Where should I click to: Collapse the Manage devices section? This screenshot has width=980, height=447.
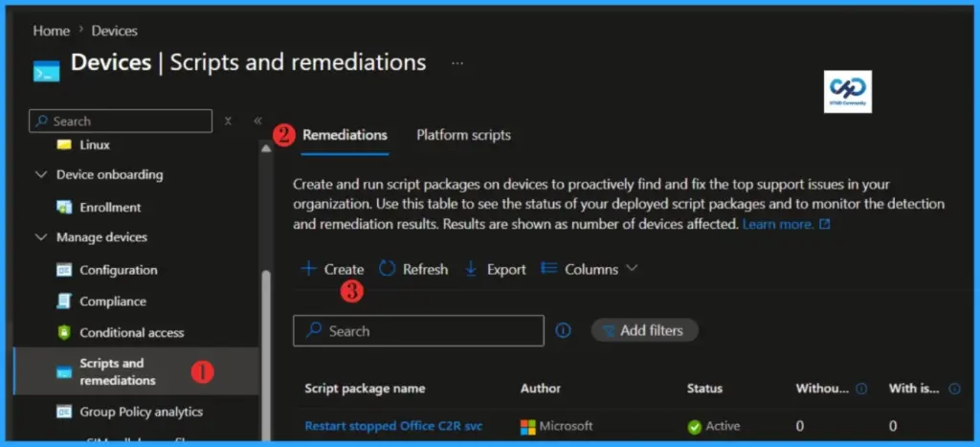(41, 237)
